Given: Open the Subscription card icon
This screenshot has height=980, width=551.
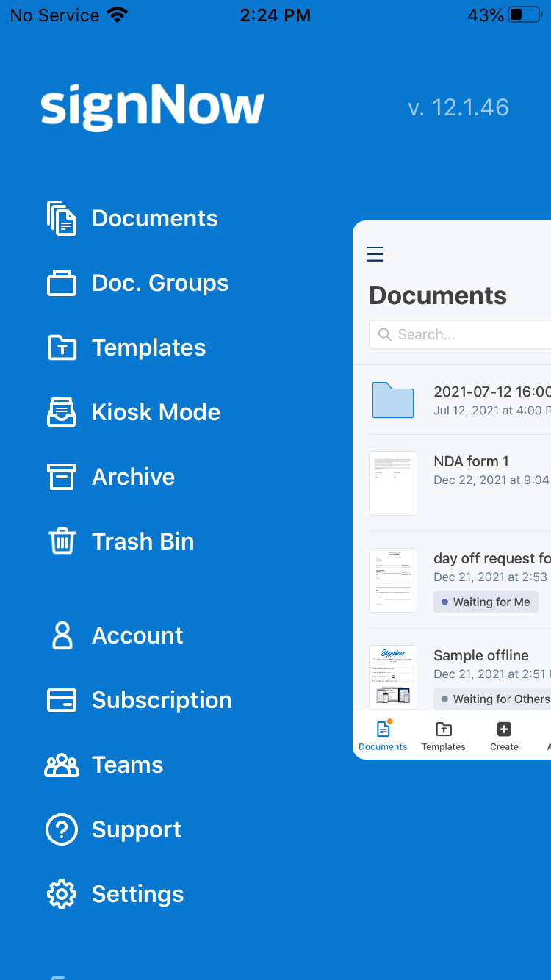Looking at the screenshot, I should 62,700.
